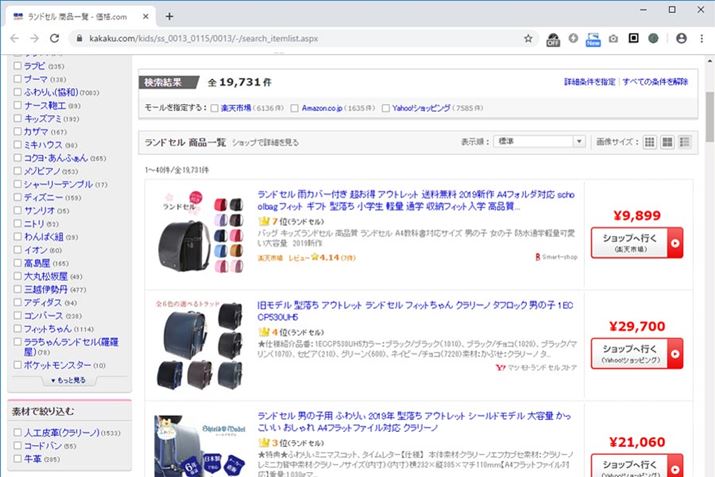Tick the Amazon.co.jp mall checkbox
The image size is (715, 477).
295,107
